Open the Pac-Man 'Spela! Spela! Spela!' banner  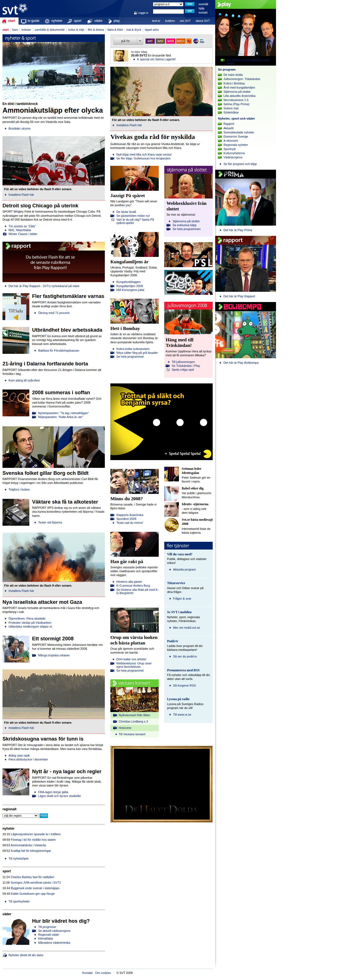coord(161,422)
